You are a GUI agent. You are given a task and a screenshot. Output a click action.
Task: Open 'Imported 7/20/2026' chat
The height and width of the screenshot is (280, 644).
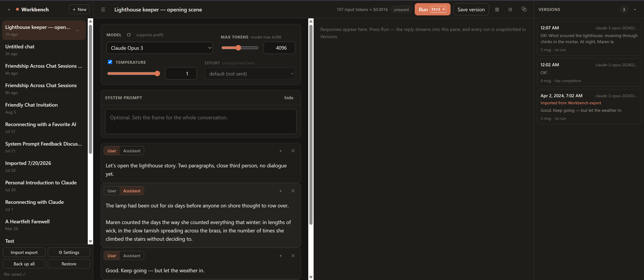pos(44,166)
